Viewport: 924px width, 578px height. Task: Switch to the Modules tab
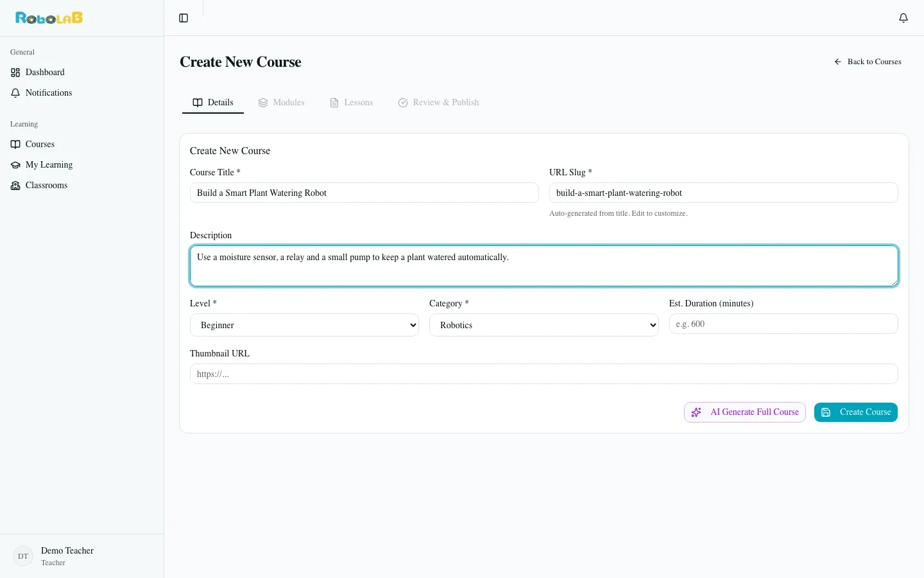[281, 103]
